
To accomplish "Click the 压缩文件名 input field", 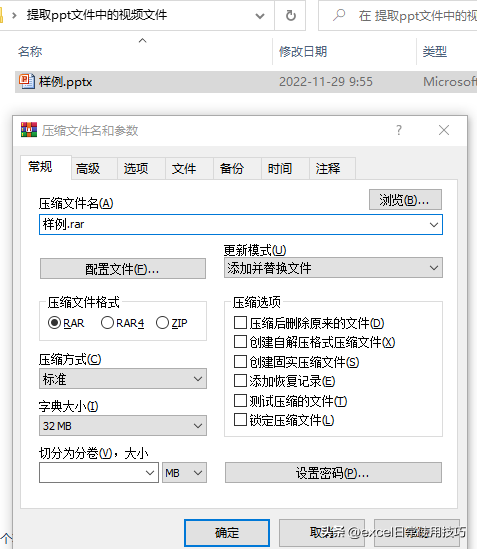I will 241,224.
